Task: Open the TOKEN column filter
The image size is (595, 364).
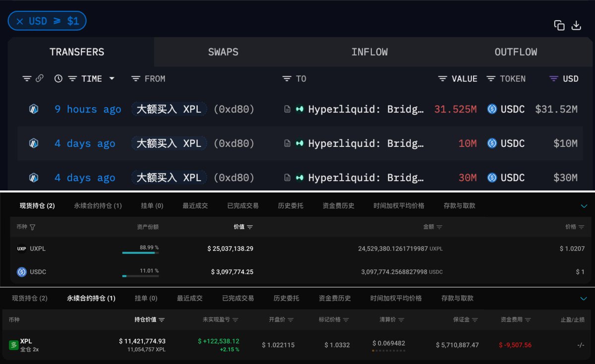Action: tap(491, 78)
